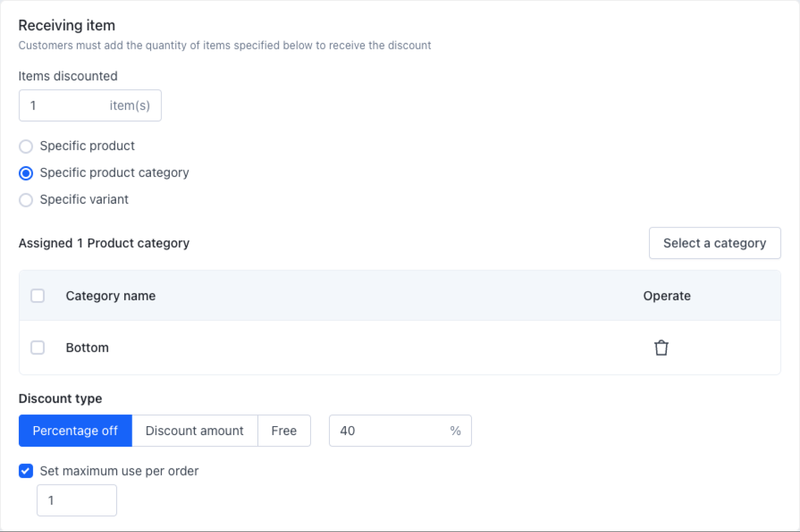Choose Specific product category radio button
This screenshot has height=532, width=800.
pos(26,173)
